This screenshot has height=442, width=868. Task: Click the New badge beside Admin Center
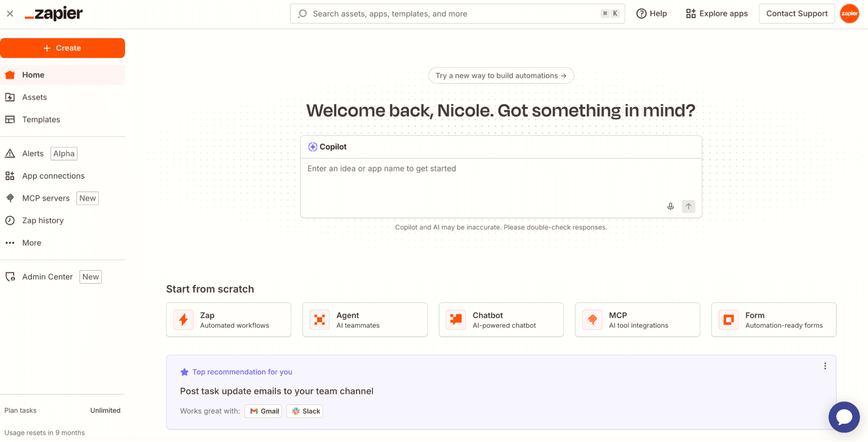click(91, 277)
